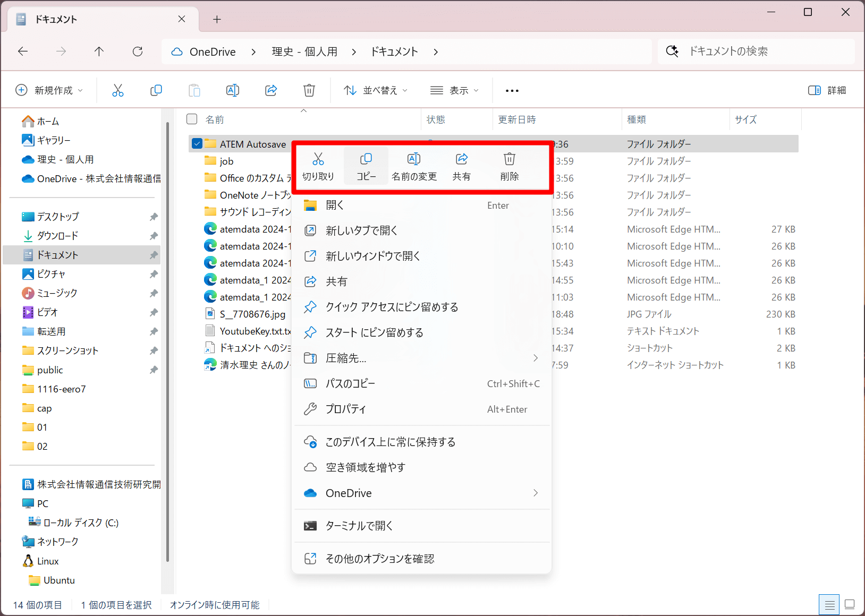This screenshot has width=865, height=616.
Task: Sort by 種類 column header
Action: pyautogui.click(x=637, y=119)
